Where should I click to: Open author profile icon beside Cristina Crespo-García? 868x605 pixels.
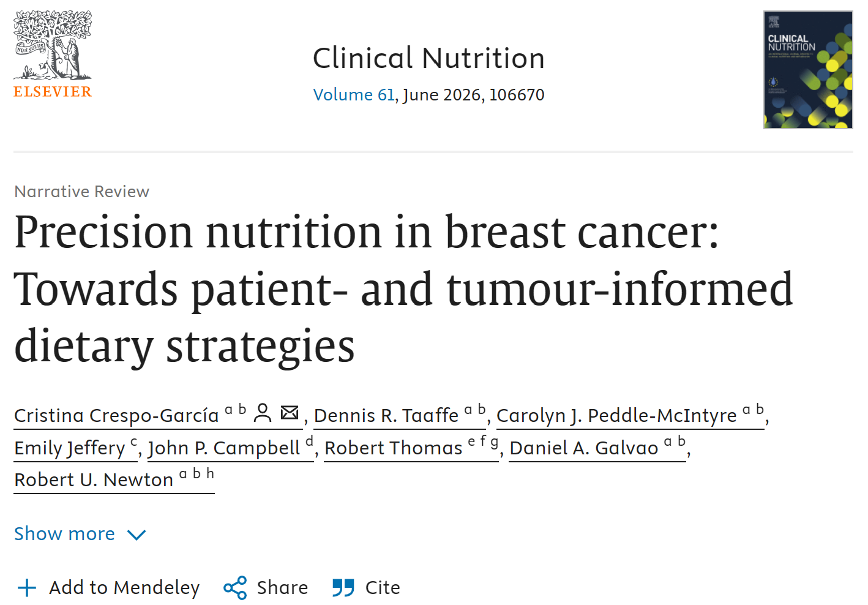263,413
